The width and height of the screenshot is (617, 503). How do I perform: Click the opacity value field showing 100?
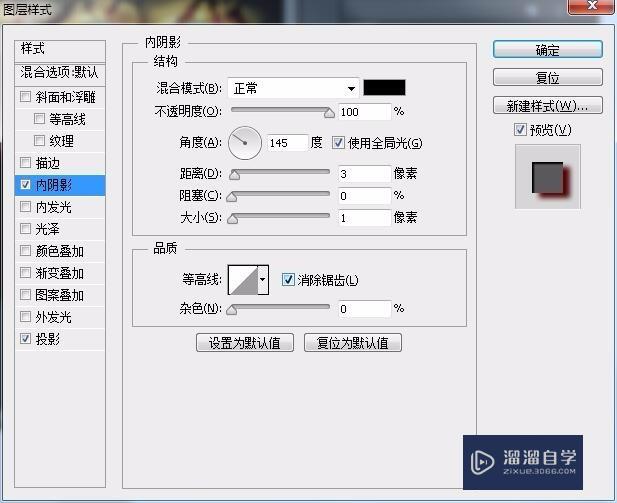point(364,112)
